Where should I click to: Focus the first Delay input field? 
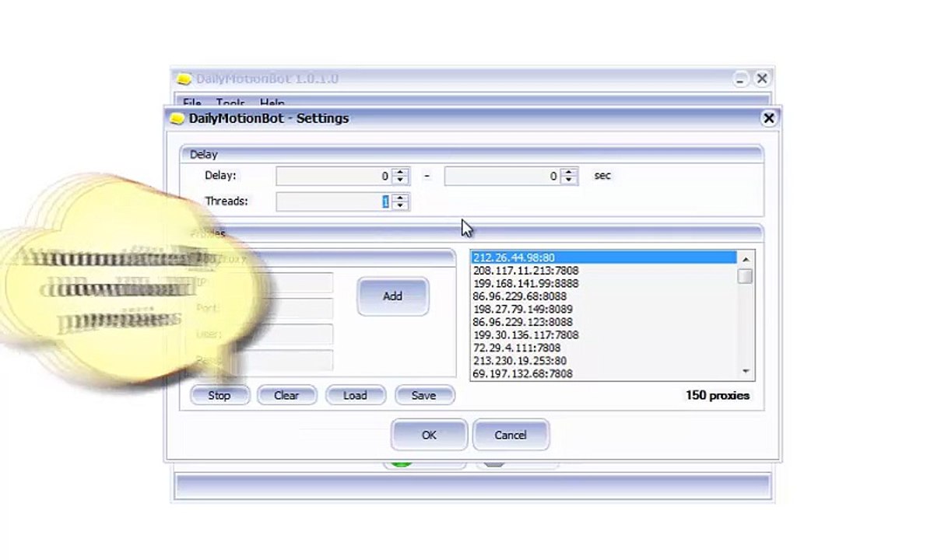point(334,177)
